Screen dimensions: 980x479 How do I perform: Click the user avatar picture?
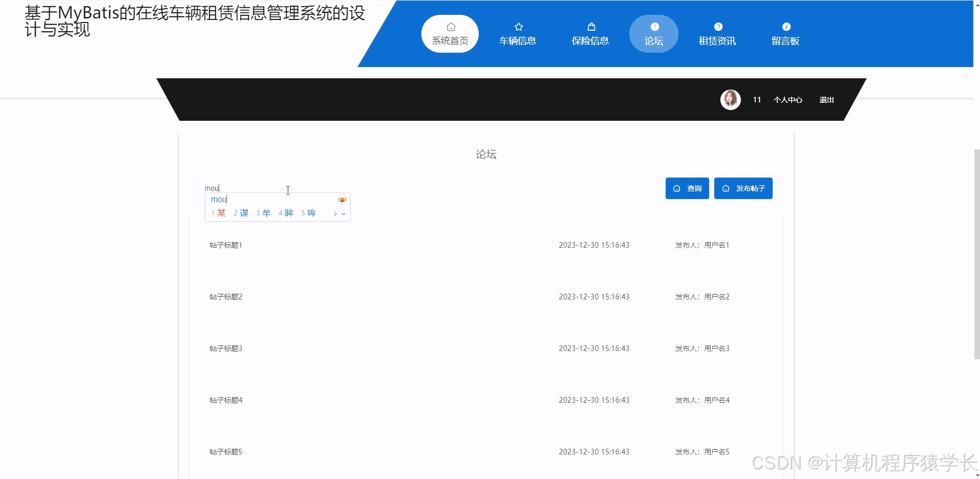click(730, 100)
